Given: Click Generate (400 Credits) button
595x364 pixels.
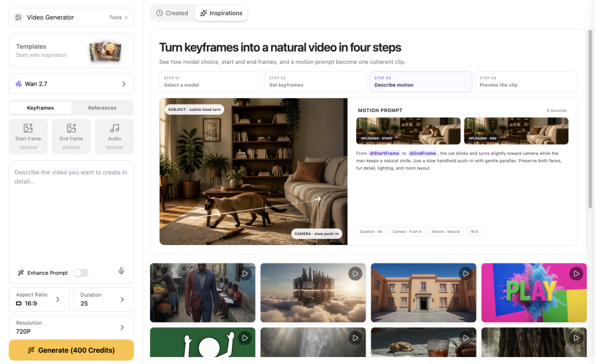Looking at the screenshot, I should (x=71, y=350).
